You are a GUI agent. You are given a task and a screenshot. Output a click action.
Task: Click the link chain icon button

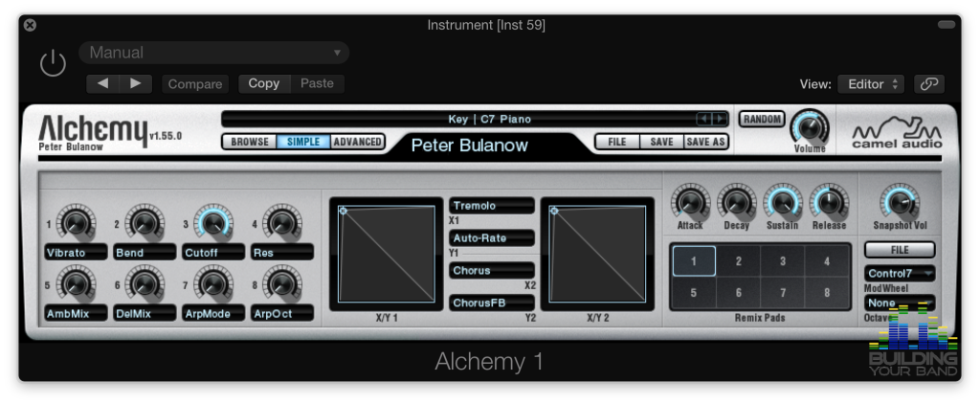(x=928, y=84)
